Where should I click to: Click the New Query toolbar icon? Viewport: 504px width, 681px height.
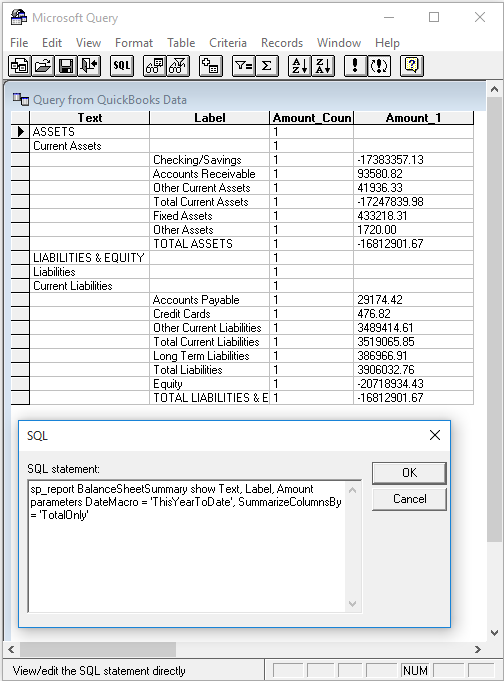[20, 66]
